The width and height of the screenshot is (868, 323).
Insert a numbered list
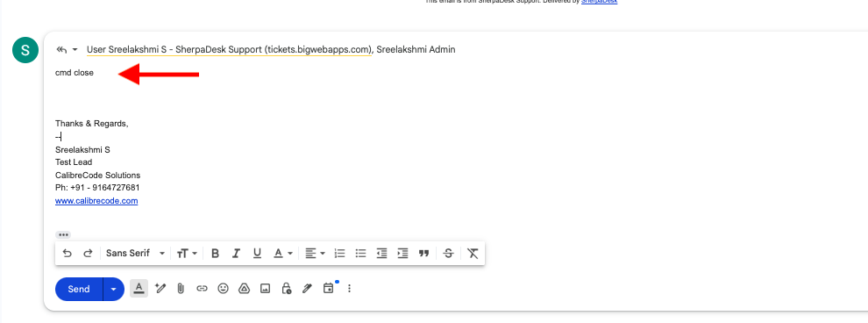[x=340, y=253]
